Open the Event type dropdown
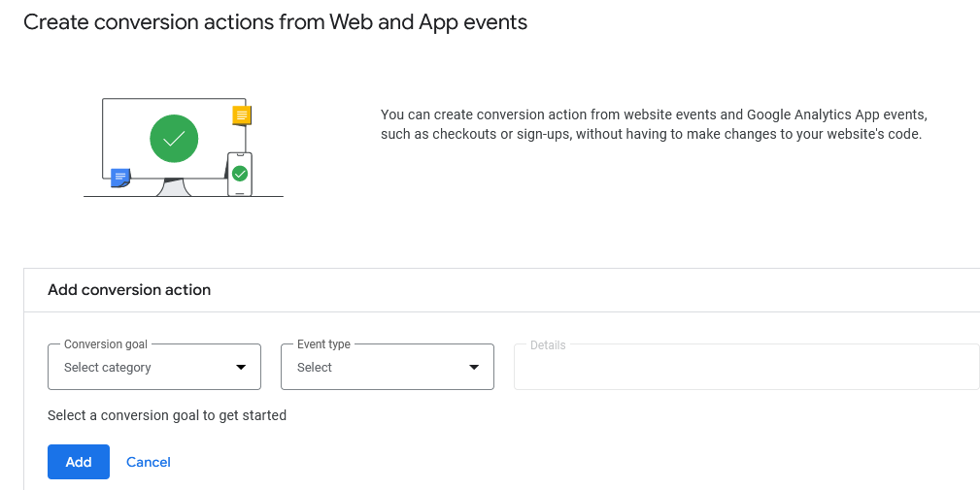 387,367
